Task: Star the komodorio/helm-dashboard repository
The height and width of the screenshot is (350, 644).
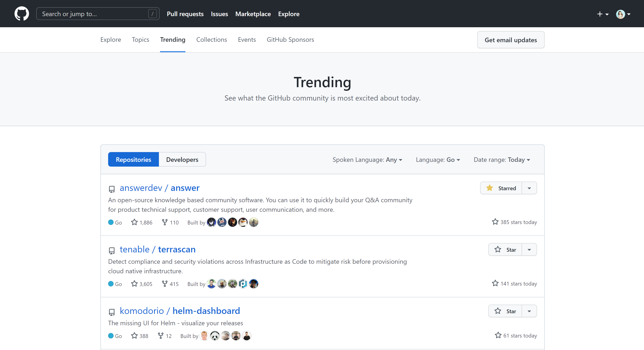Action: 505,311
